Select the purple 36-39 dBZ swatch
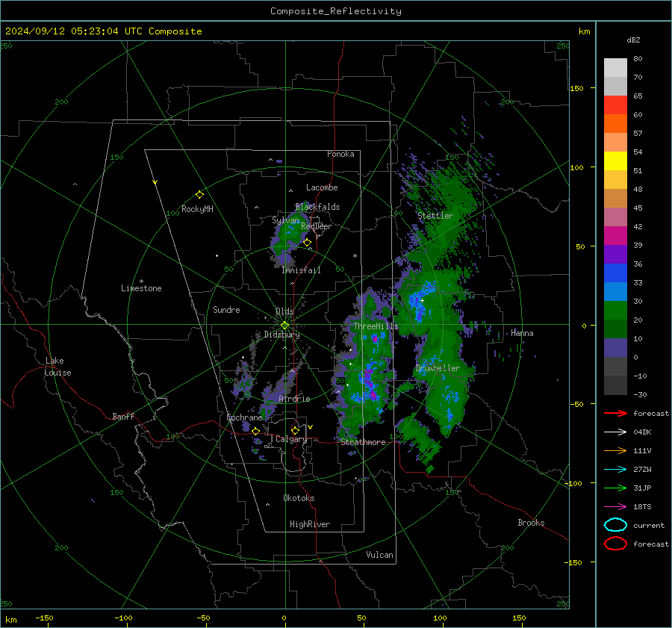Image resolution: width=672 pixels, height=628 pixels. tap(615, 255)
